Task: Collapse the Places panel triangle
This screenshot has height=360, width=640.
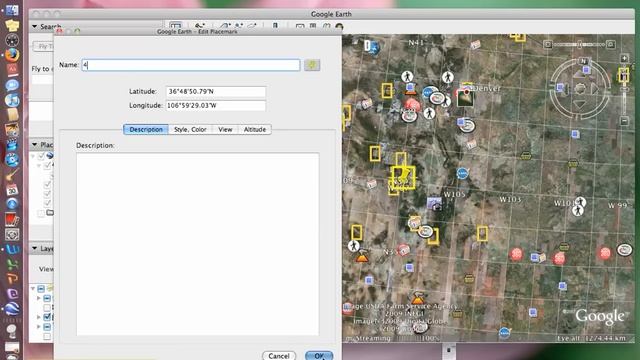Action: click(x=35, y=144)
